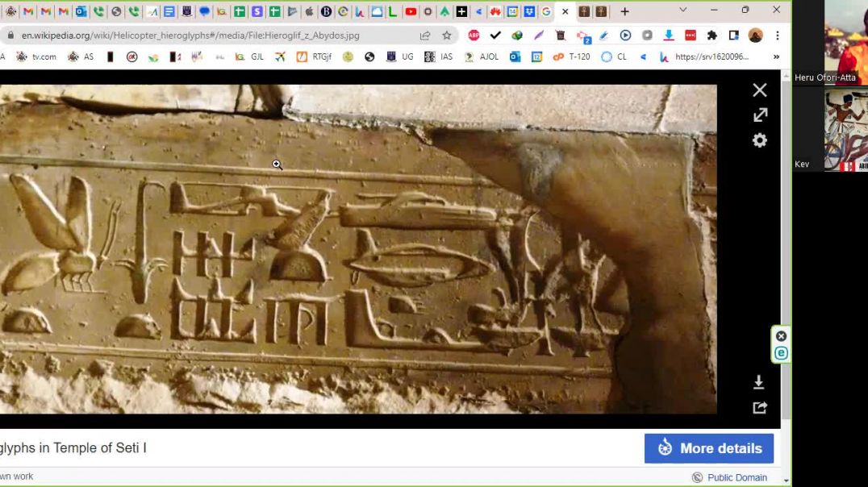
Task: Open the https://srv1620096 bookmark
Action: pyautogui.click(x=703, y=56)
